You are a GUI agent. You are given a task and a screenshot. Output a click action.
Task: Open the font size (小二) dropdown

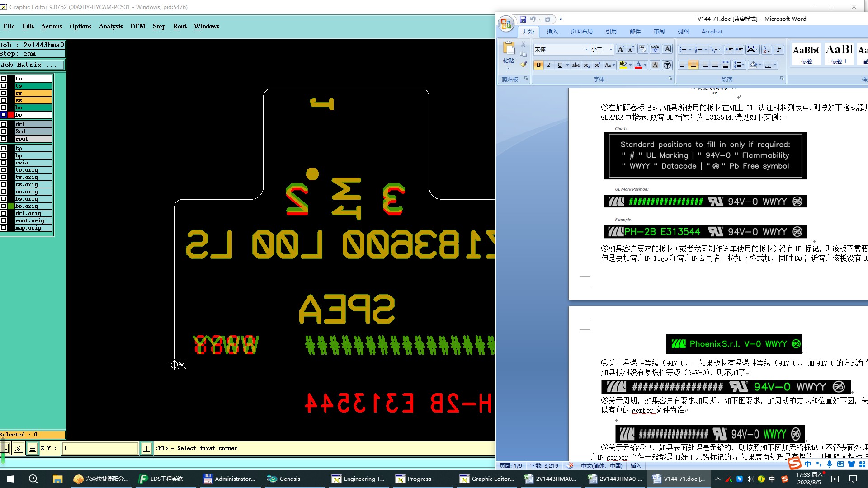click(x=611, y=49)
